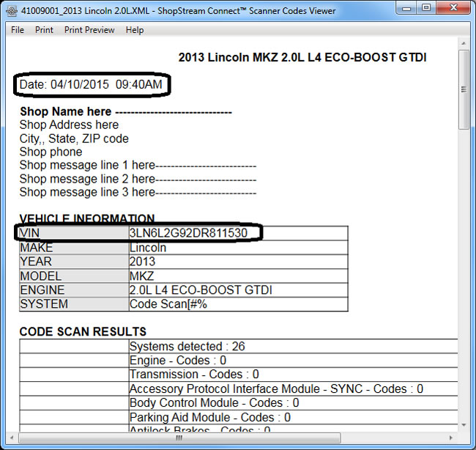The width and height of the screenshot is (476, 450).
Task: Click the Systems detected : 26 row
Action: click(x=186, y=346)
